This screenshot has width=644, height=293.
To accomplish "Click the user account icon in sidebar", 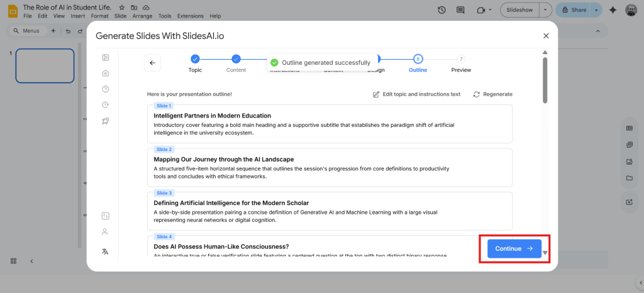I will tap(105, 231).
